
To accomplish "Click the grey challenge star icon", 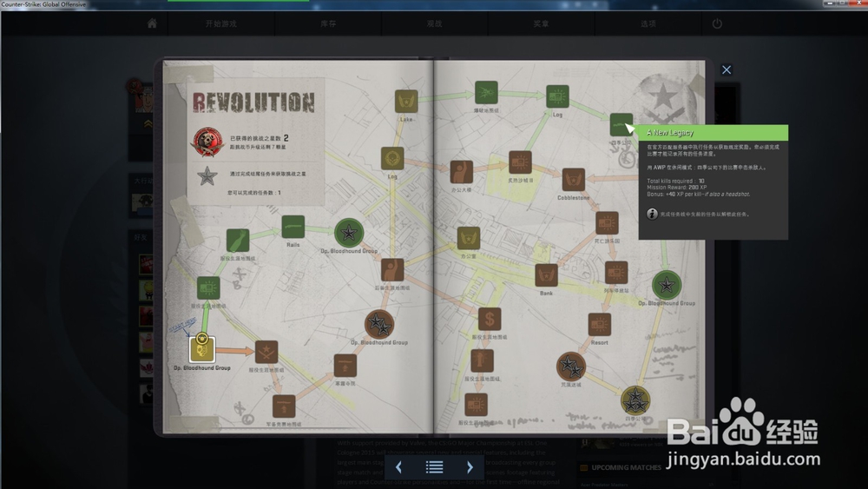I will click(207, 176).
